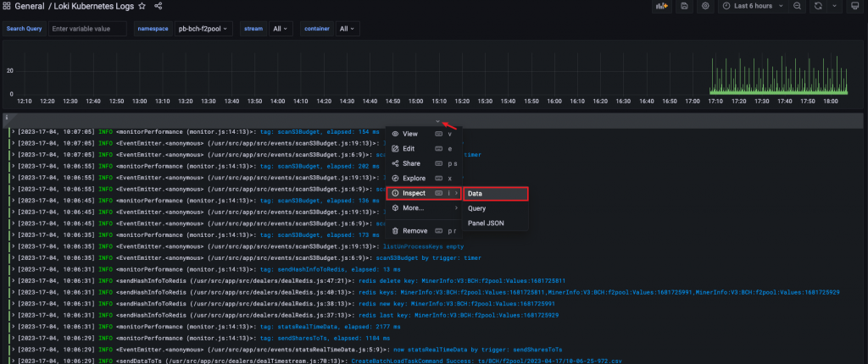
Task: Save the dashboard with disk icon
Action: click(x=685, y=6)
